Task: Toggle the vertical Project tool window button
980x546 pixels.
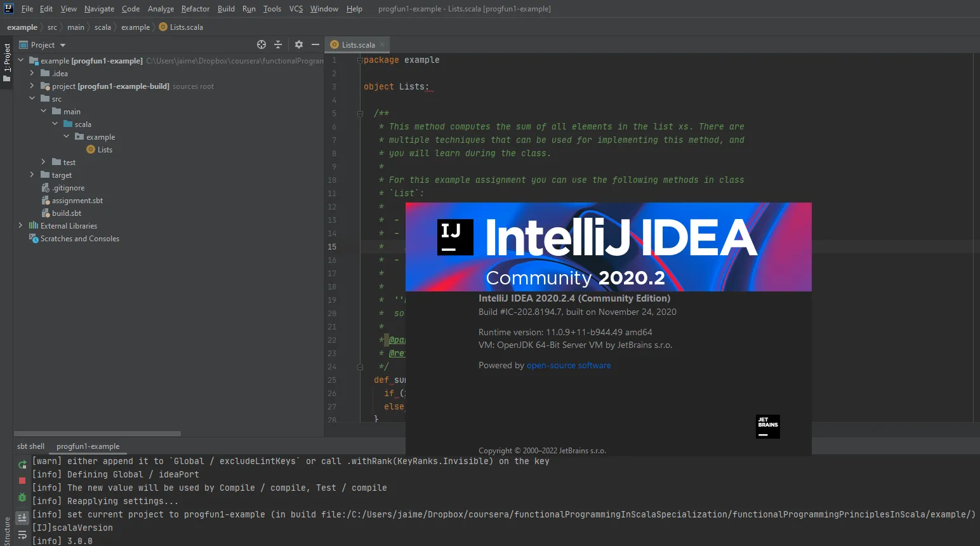Action: [x=7, y=62]
